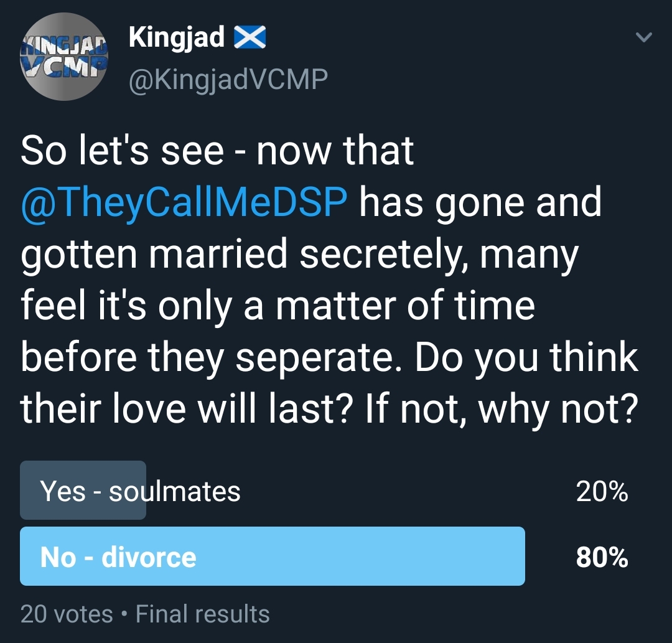Click the "Final results" status label
672x643 pixels.
click(203, 614)
